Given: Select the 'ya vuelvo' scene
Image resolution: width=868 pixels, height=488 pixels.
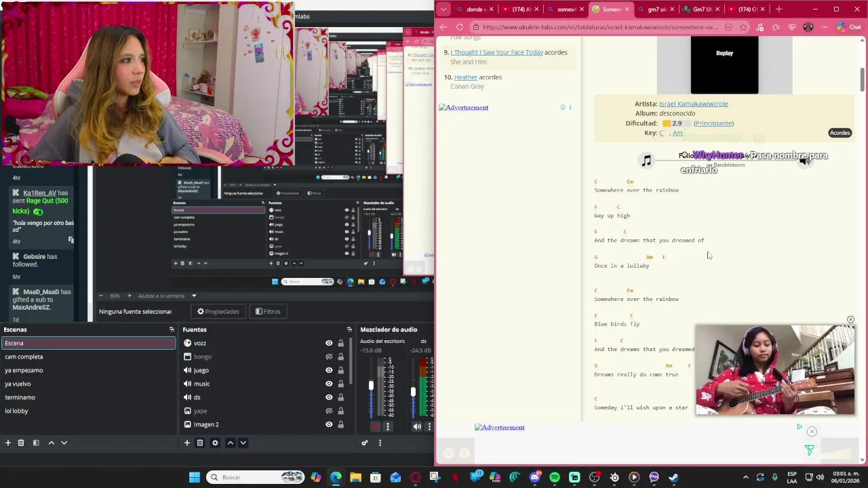Looking at the screenshot, I should pos(89,384).
